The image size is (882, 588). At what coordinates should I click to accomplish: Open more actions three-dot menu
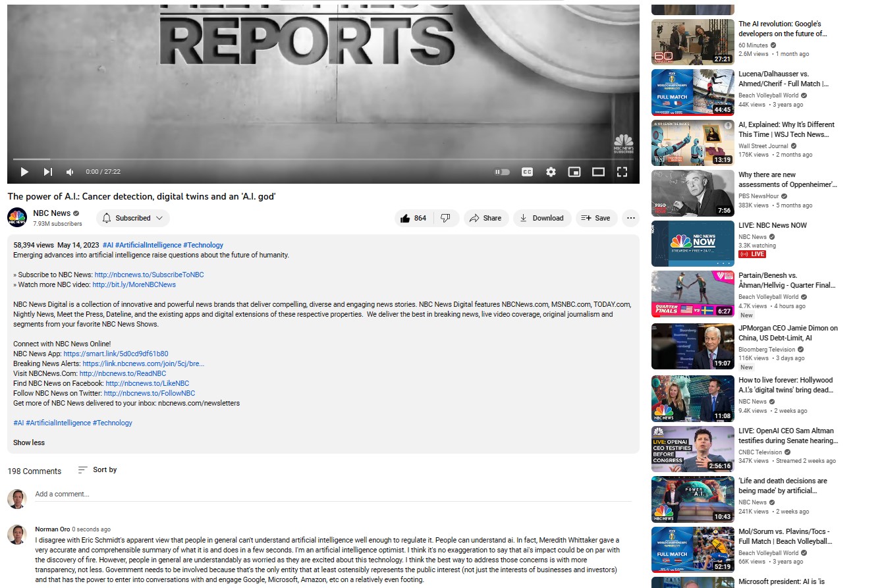click(x=630, y=218)
